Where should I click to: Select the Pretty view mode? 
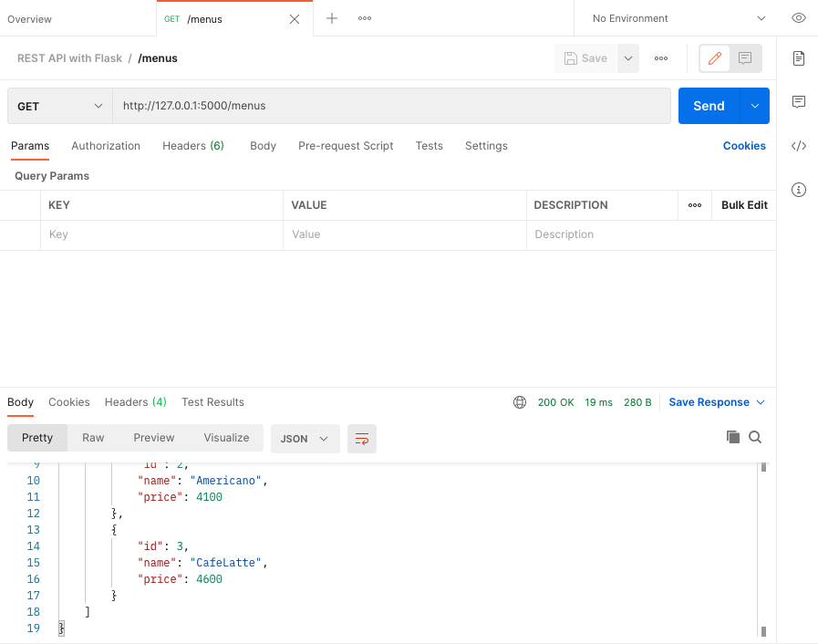point(37,438)
